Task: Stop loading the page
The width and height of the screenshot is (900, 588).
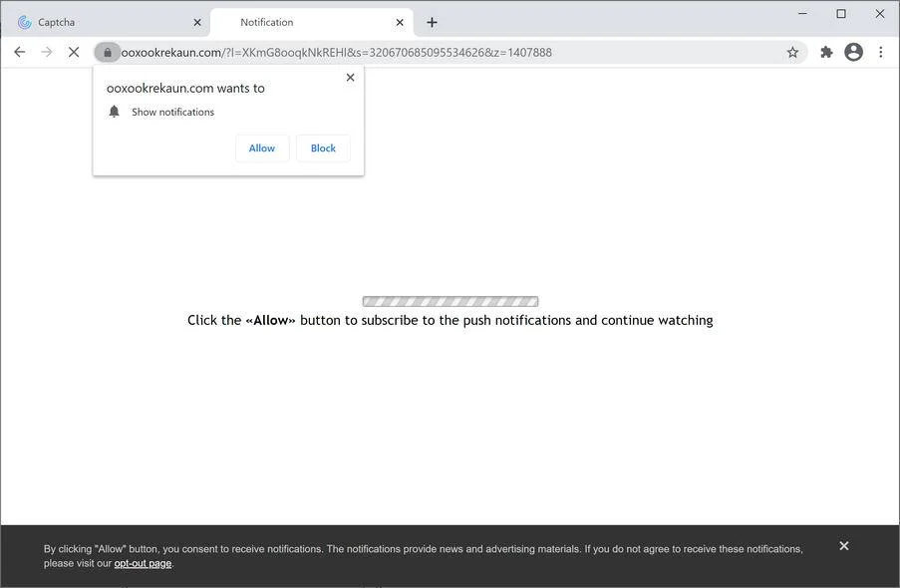Action: click(74, 52)
